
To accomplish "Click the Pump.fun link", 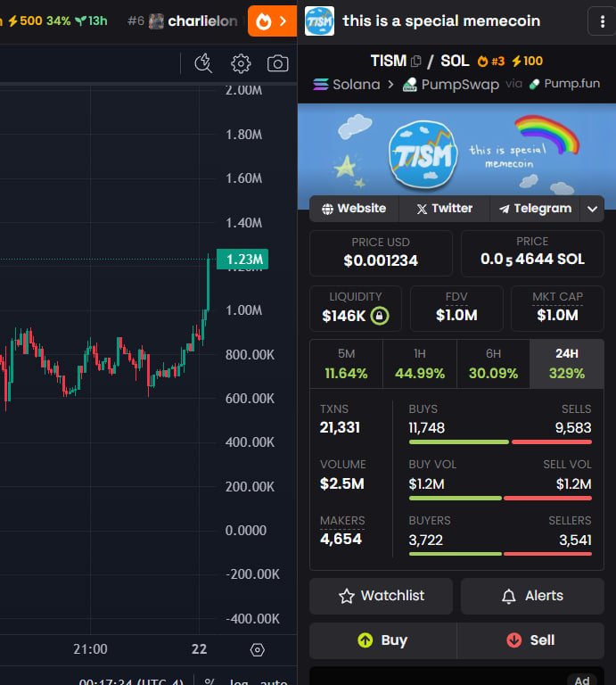I will pos(564,84).
